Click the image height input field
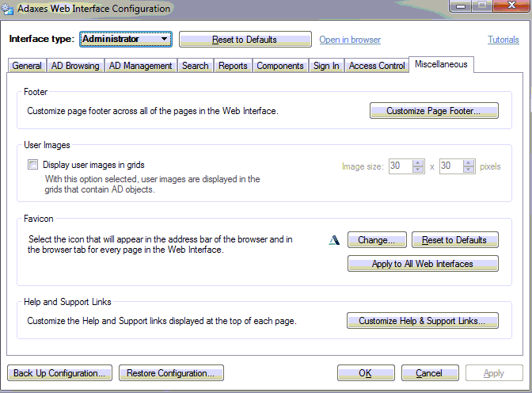The width and height of the screenshot is (532, 393). [x=451, y=166]
